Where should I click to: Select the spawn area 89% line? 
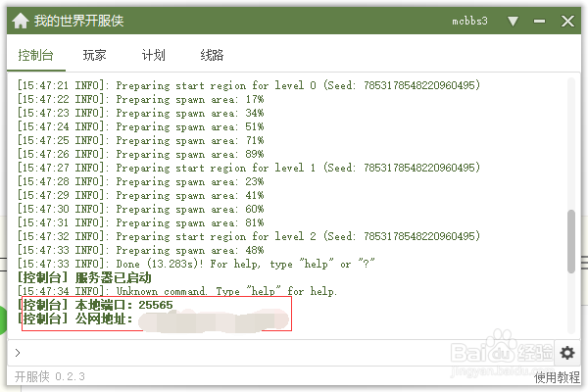[140, 154]
